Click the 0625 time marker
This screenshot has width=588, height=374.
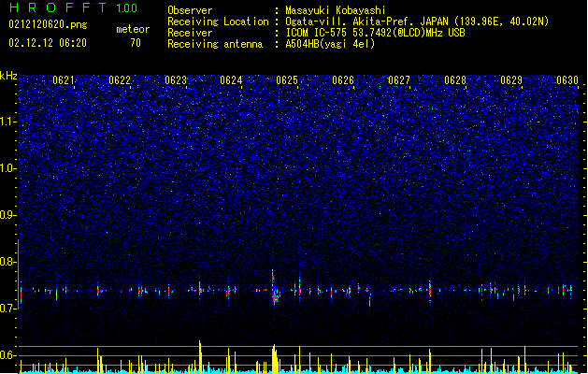[287, 79]
